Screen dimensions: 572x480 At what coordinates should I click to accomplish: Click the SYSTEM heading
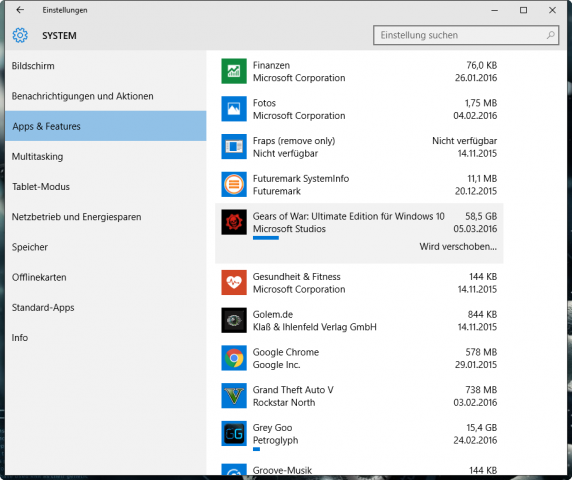click(59, 36)
